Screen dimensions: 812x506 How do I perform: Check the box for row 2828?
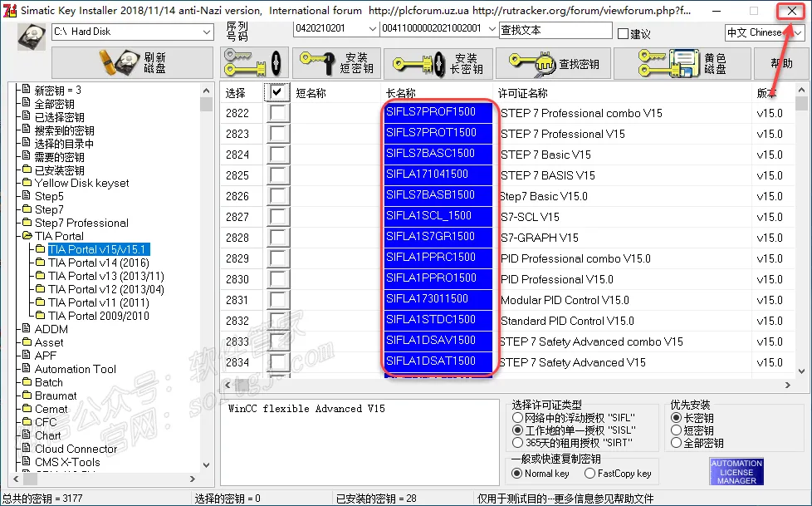pyautogui.click(x=277, y=238)
